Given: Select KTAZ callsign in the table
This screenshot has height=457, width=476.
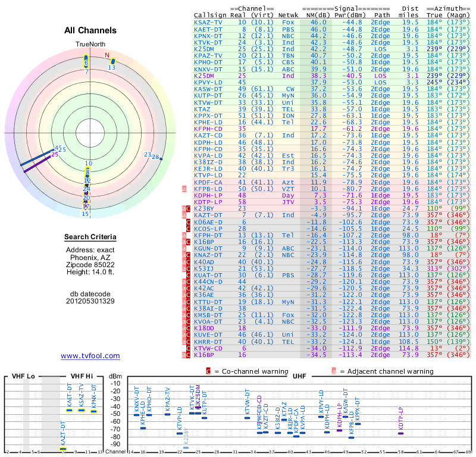Looking at the screenshot, I should [x=202, y=109].
